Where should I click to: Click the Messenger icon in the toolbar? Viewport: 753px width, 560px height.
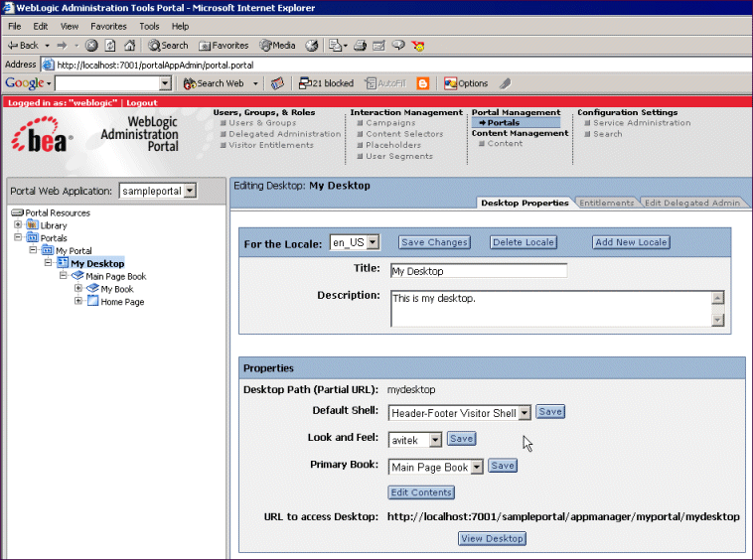(418, 46)
